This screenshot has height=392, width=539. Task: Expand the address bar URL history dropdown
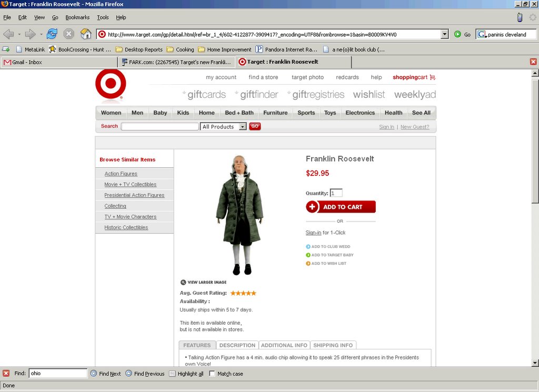click(445, 34)
